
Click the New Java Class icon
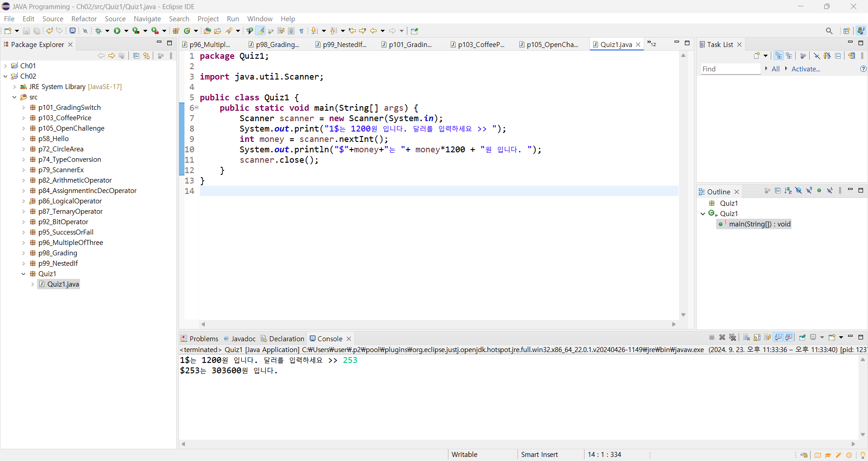(187, 31)
